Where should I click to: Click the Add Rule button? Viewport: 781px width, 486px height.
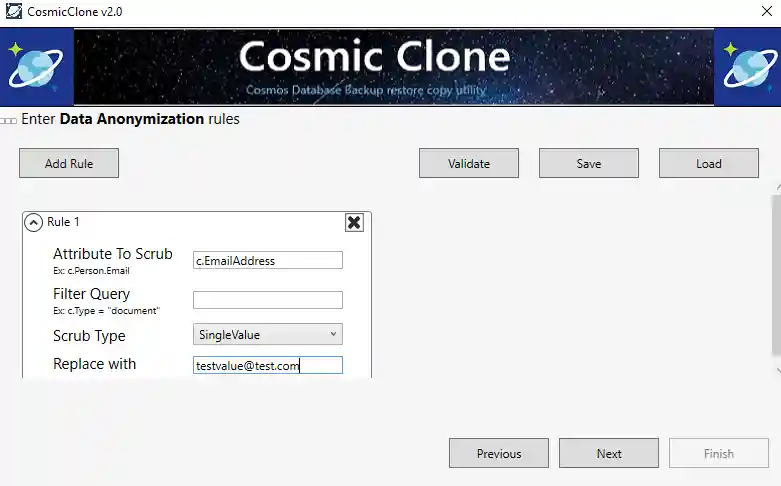[x=69, y=163]
